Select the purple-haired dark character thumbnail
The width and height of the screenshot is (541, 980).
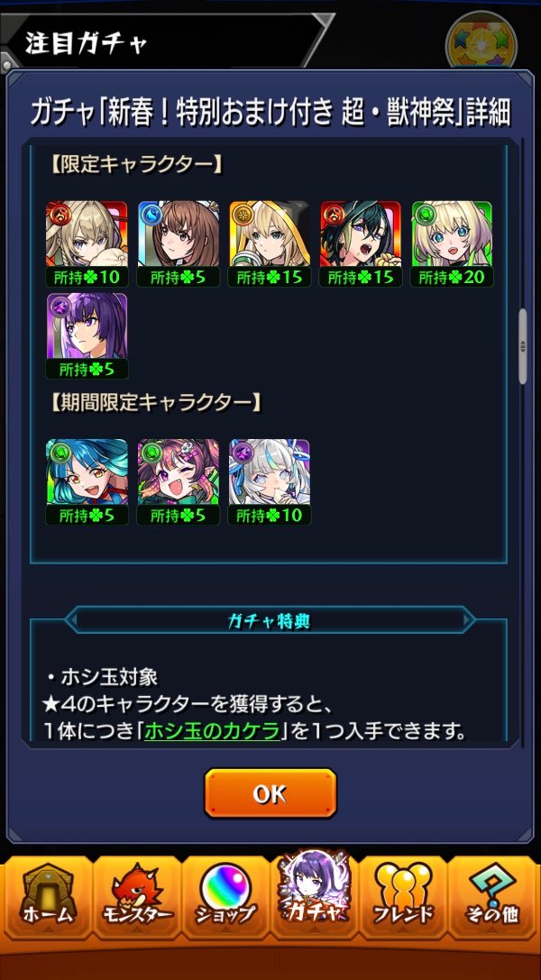pyautogui.click(x=87, y=335)
